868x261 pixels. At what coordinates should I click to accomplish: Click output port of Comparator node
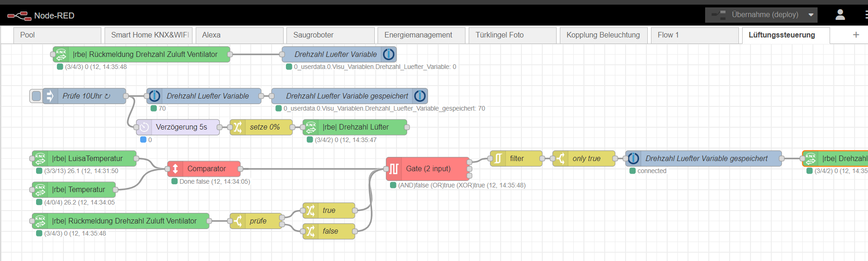[241, 169]
